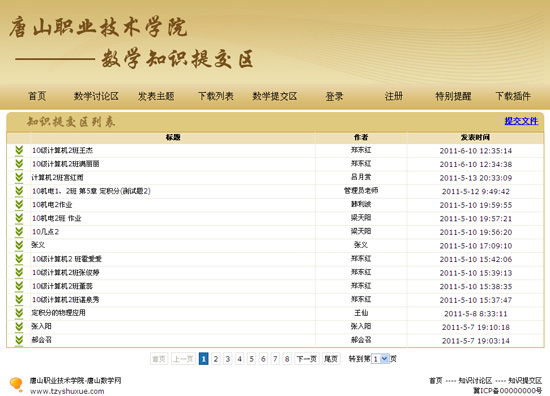Go to page 7 in pagination
550x396 pixels.
[x=275, y=359]
